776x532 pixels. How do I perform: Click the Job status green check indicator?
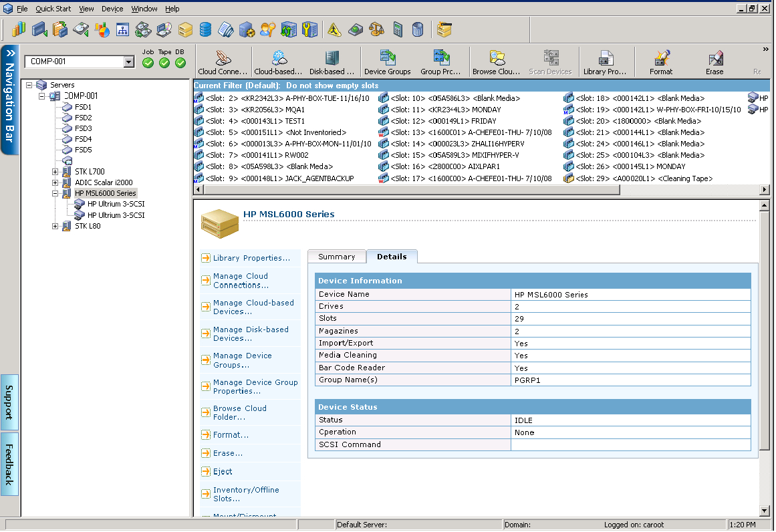[148, 63]
